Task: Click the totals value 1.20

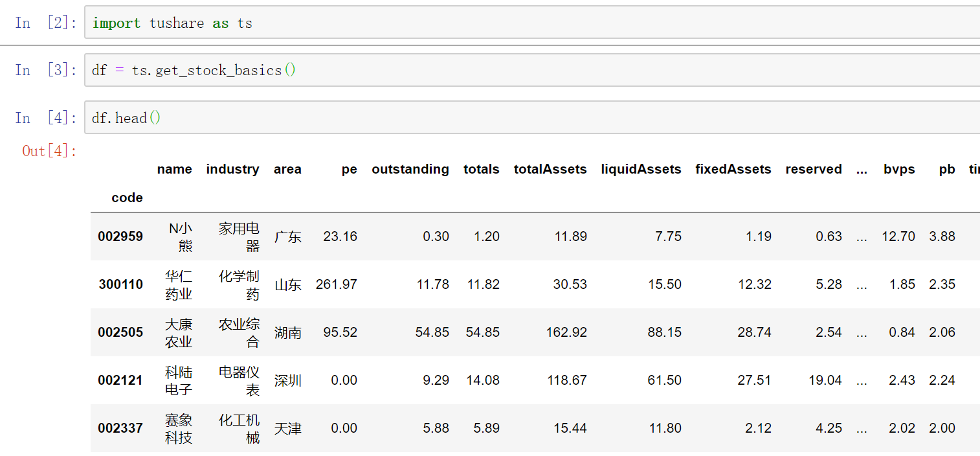Action: [487, 236]
